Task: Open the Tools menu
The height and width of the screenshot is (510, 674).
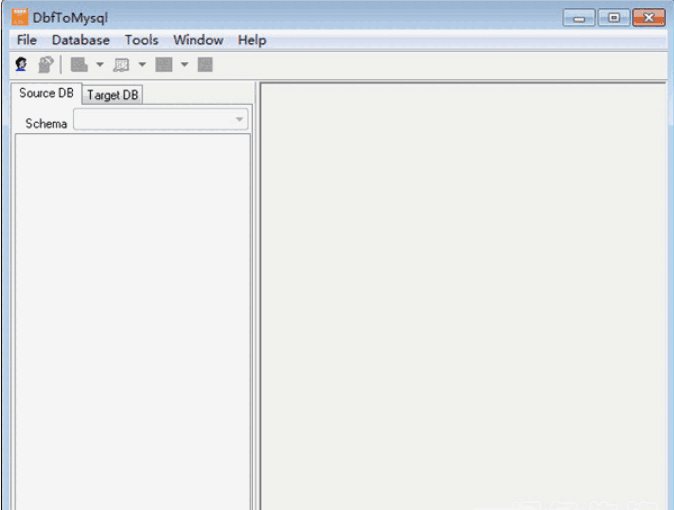Action: click(x=141, y=40)
